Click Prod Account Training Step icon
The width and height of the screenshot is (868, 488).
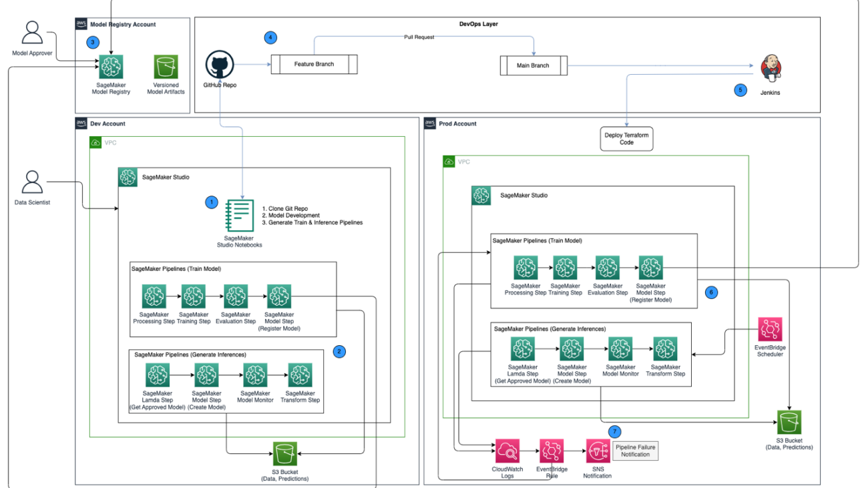click(565, 268)
